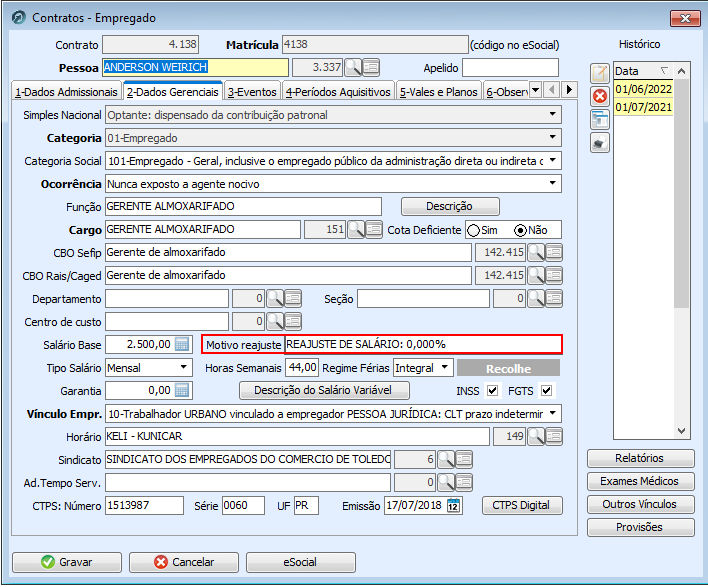Expand the Vínculo Empr. dropdown
Viewport: 708px width, 587px height.
[553, 413]
